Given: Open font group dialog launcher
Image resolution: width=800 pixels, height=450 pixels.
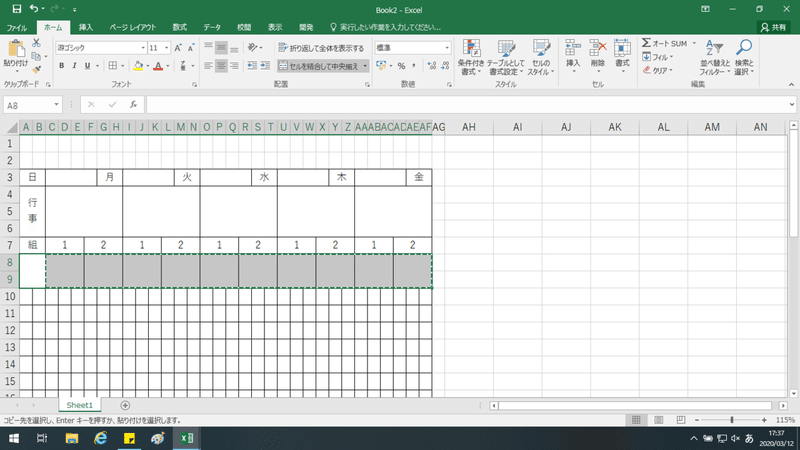Looking at the screenshot, I should click(194, 85).
